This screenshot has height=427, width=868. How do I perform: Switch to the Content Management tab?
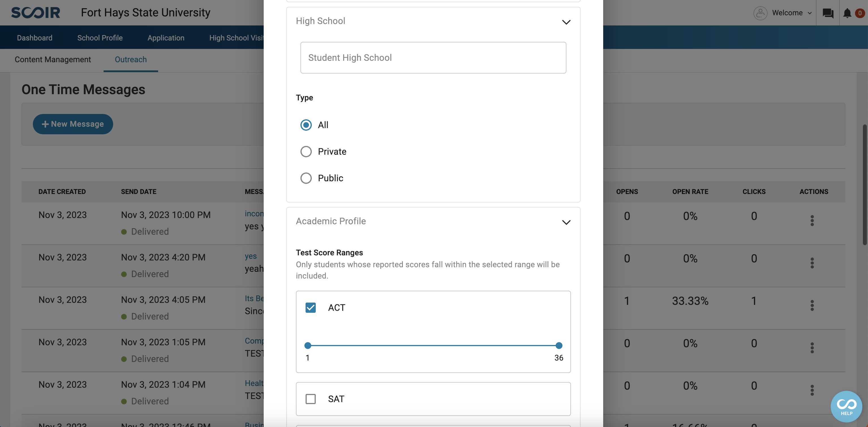point(53,59)
